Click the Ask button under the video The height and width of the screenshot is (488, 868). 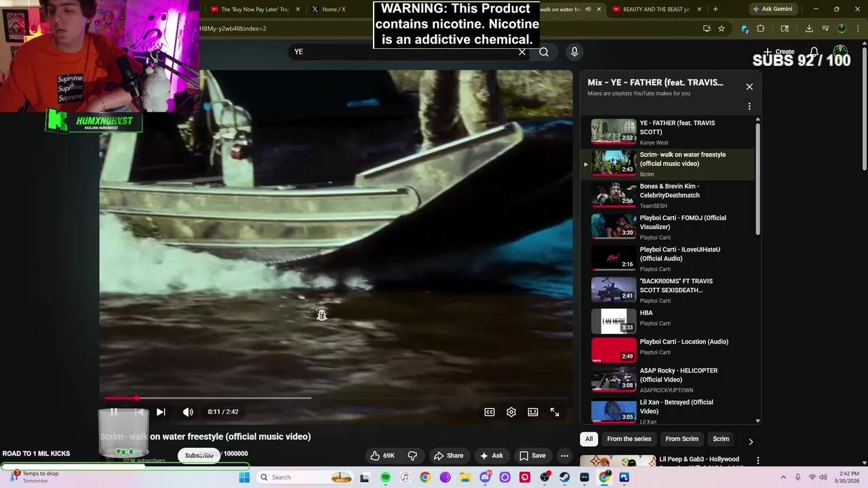[x=491, y=455]
